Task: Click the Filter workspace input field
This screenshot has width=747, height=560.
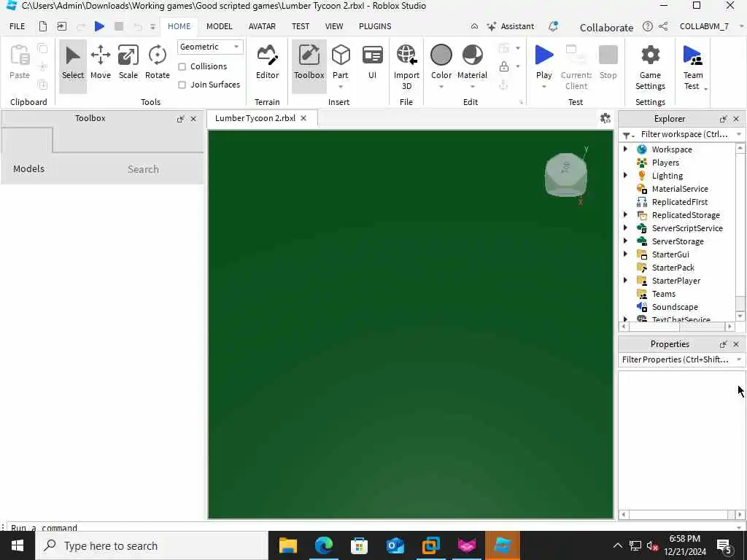Action: click(684, 134)
